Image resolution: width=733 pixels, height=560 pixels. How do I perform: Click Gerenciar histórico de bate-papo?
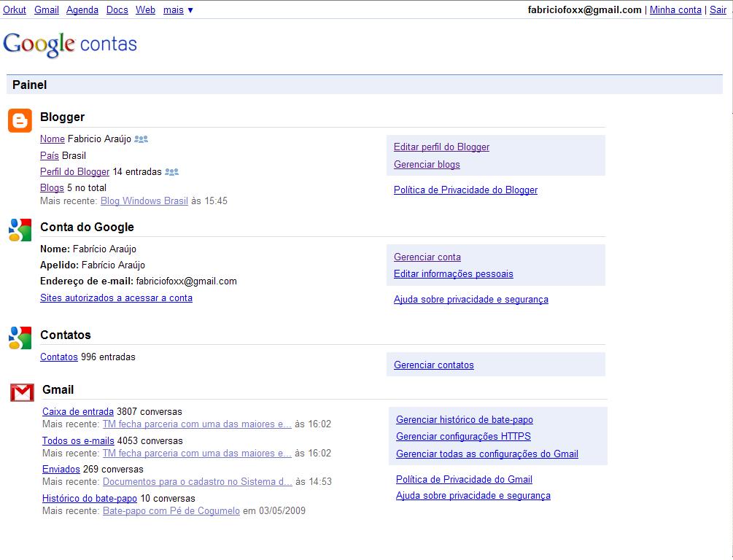(465, 420)
